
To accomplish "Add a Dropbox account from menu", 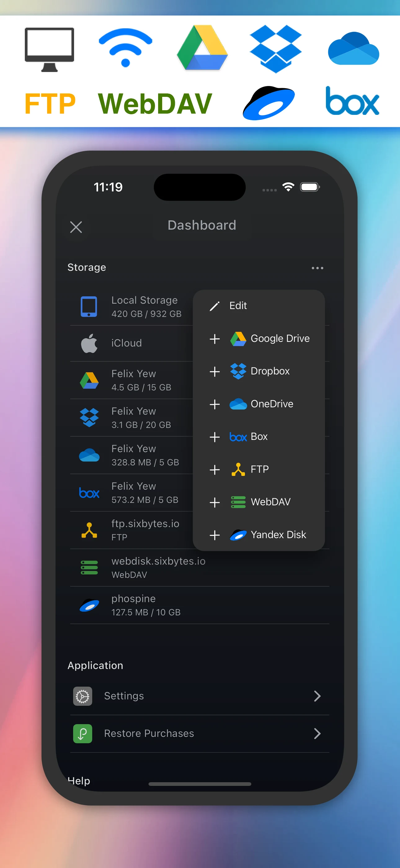I will [259, 371].
